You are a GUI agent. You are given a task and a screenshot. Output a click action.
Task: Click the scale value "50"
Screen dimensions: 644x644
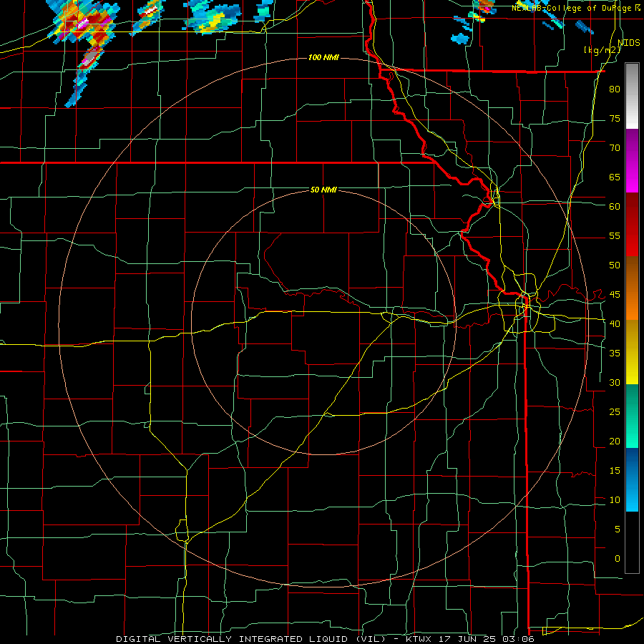(615, 265)
